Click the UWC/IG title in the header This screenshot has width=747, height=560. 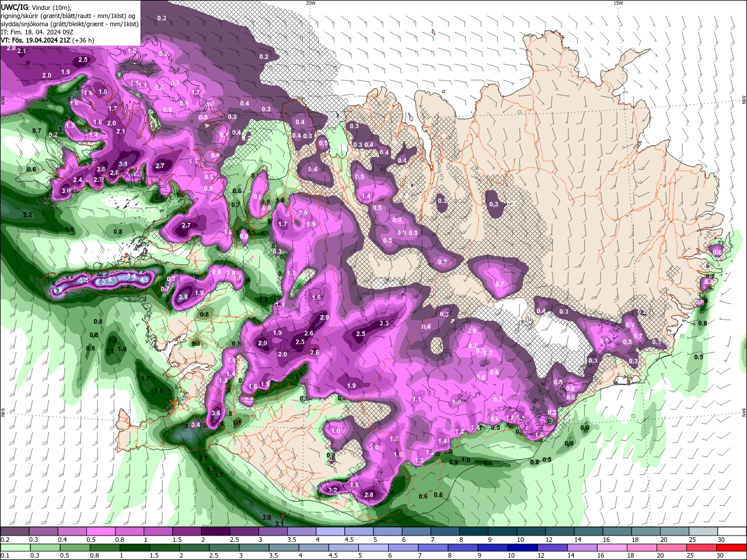coord(14,7)
